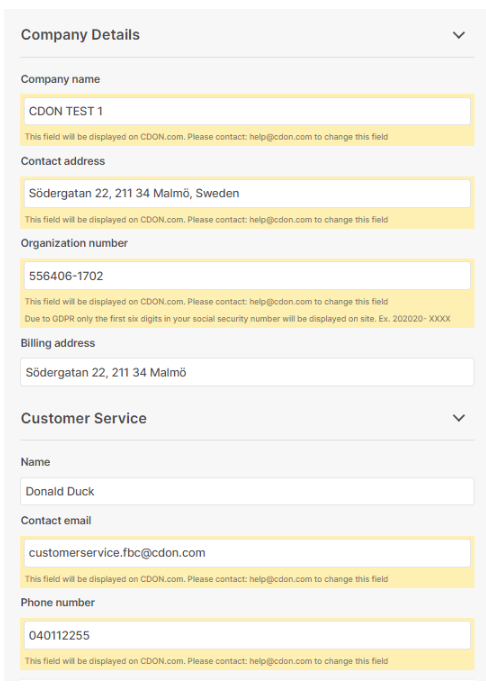Click the Billing address input field
Image resolution: width=486 pixels, height=689 pixels.
[247, 372]
